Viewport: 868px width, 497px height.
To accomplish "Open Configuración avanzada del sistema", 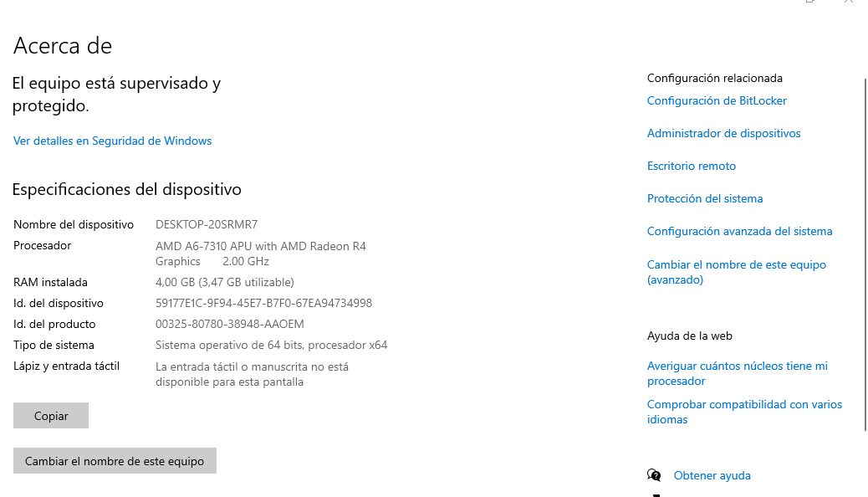I will [739, 231].
